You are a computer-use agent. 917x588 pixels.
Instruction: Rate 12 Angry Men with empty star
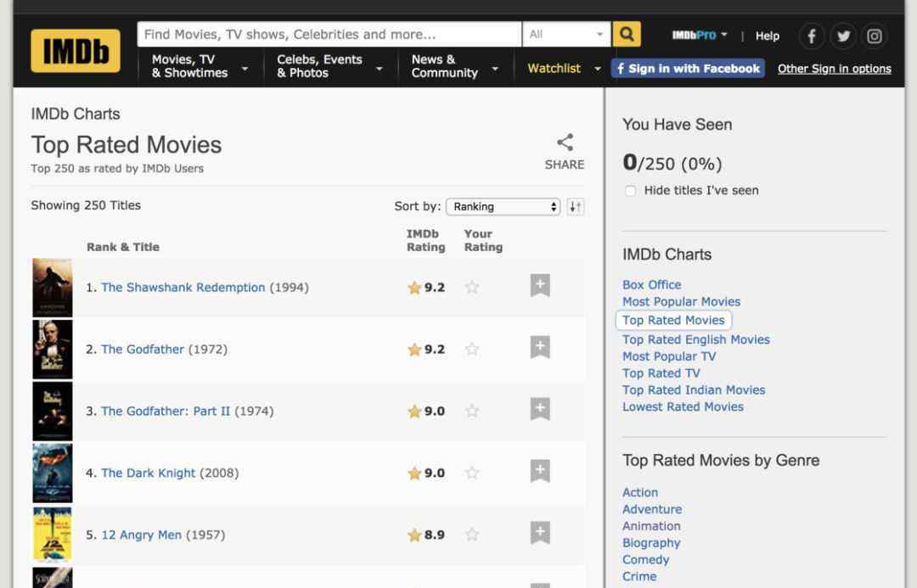[x=472, y=535]
